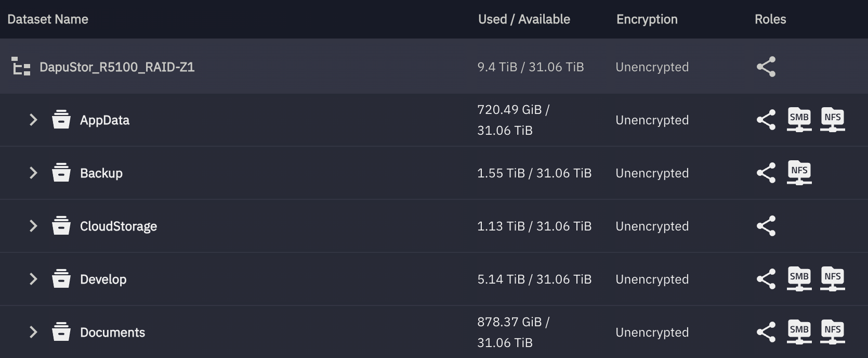
Task: Expand the CloudStorage dataset
Action: (33, 226)
